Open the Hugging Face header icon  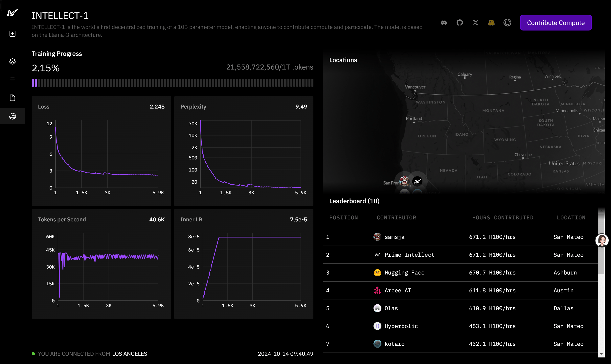[491, 23]
